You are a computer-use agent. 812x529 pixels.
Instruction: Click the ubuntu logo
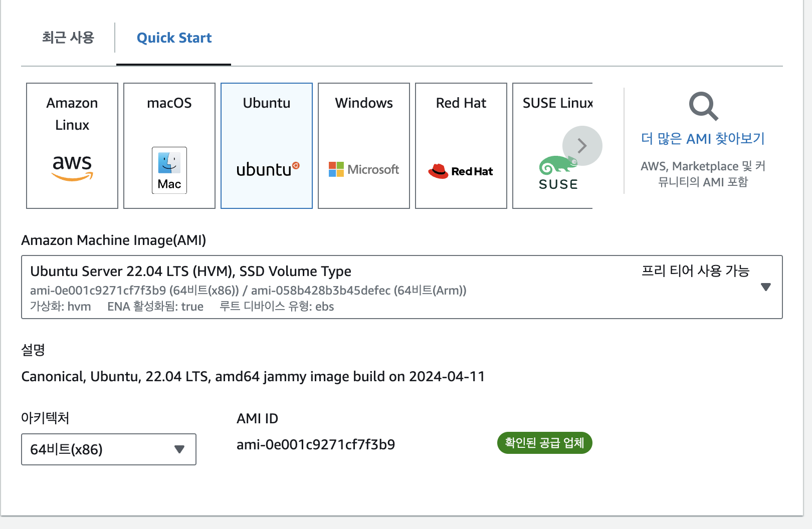pos(268,169)
